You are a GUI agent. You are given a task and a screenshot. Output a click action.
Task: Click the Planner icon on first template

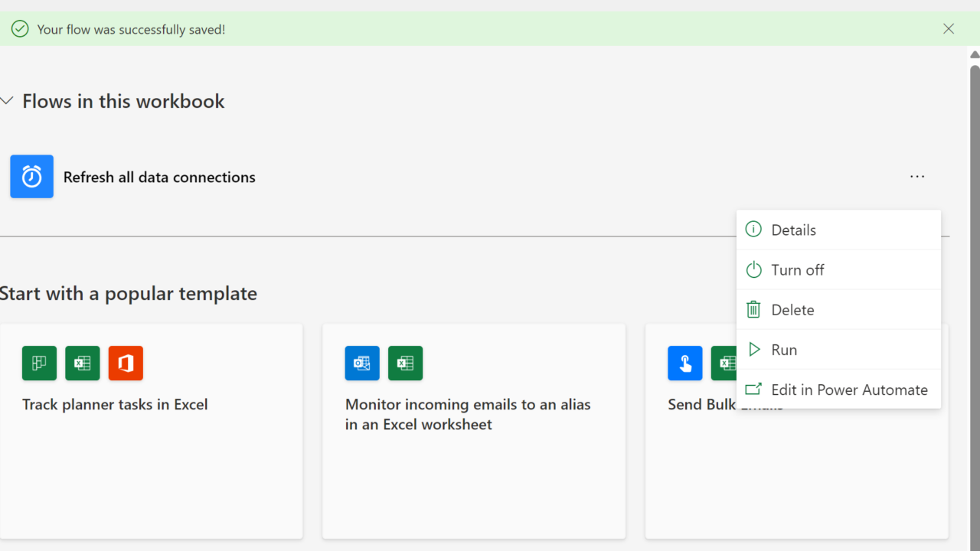point(39,364)
